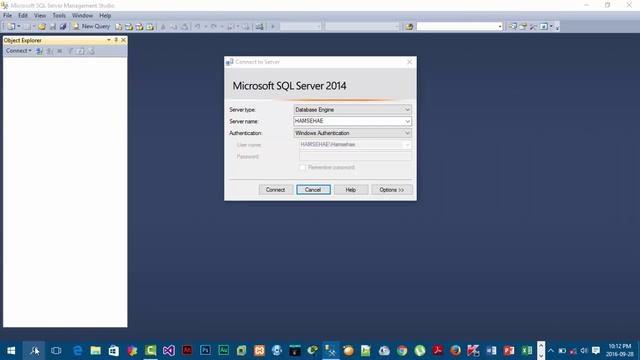Click the Refresh icon in Object Explorer
Image resolution: width=640 pixels, height=360 pixels.
[x=81, y=51]
